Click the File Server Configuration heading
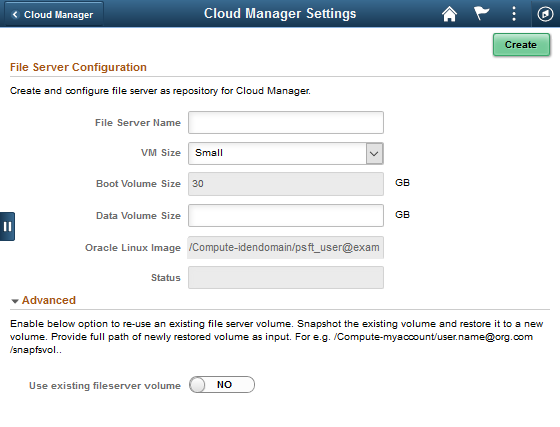This screenshot has width=560, height=427. 78,67
